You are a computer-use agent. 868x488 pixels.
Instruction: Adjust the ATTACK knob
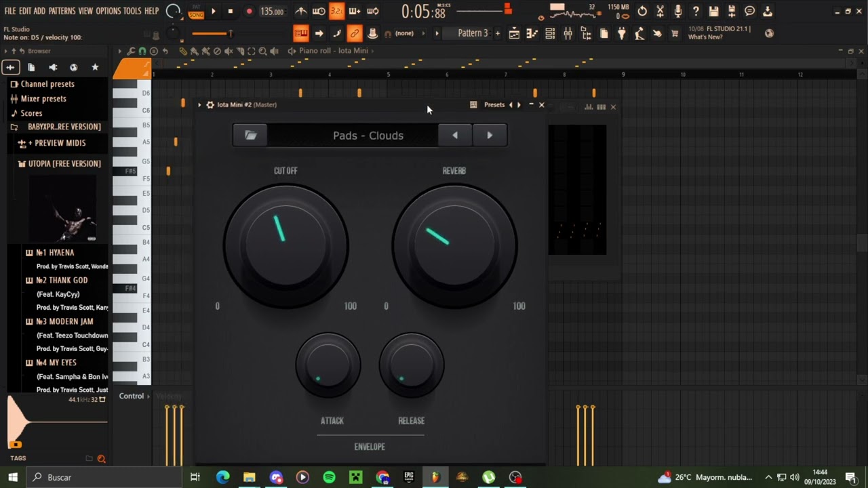(328, 365)
